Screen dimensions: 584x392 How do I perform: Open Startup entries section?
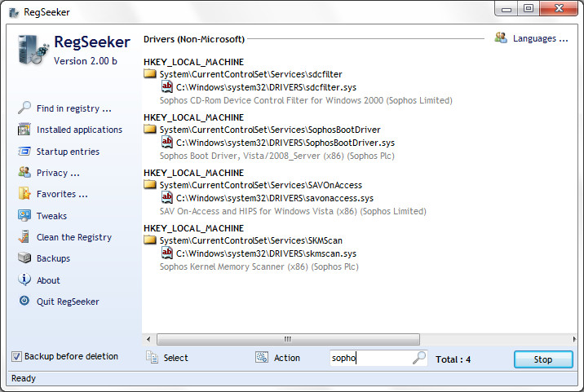click(x=68, y=152)
